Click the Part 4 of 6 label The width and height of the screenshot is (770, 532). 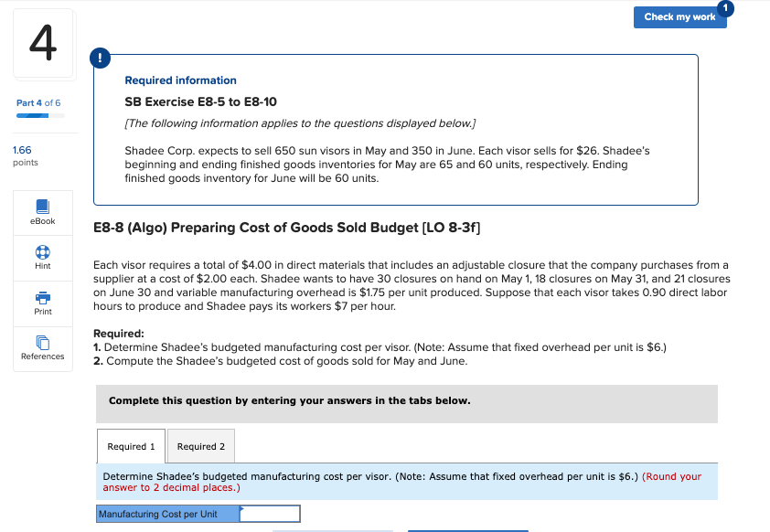point(38,102)
